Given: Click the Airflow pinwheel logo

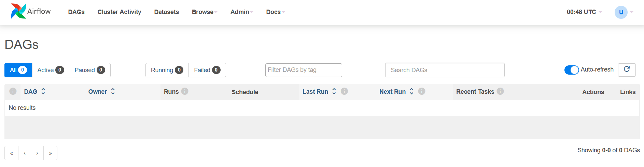Looking at the screenshot, I should (x=18, y=11).
